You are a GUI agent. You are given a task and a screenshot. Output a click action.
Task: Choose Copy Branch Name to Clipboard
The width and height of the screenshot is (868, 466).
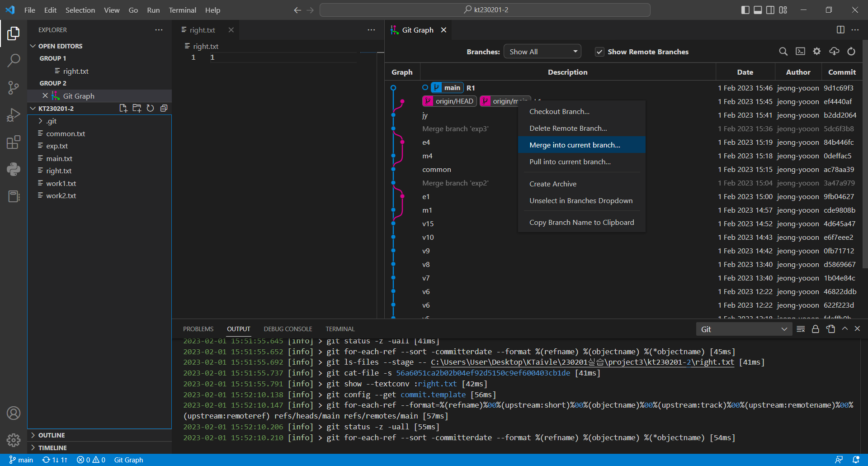(581, 222)
